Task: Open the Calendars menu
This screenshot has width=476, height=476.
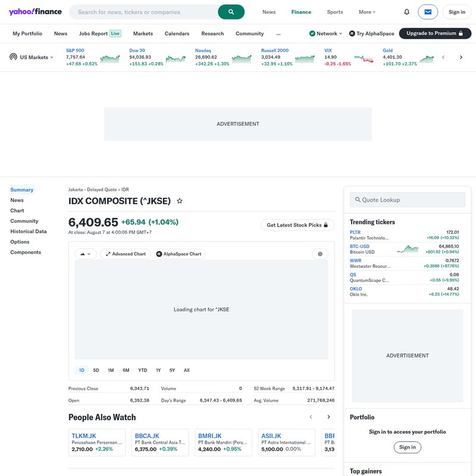Action: (177, 33)
